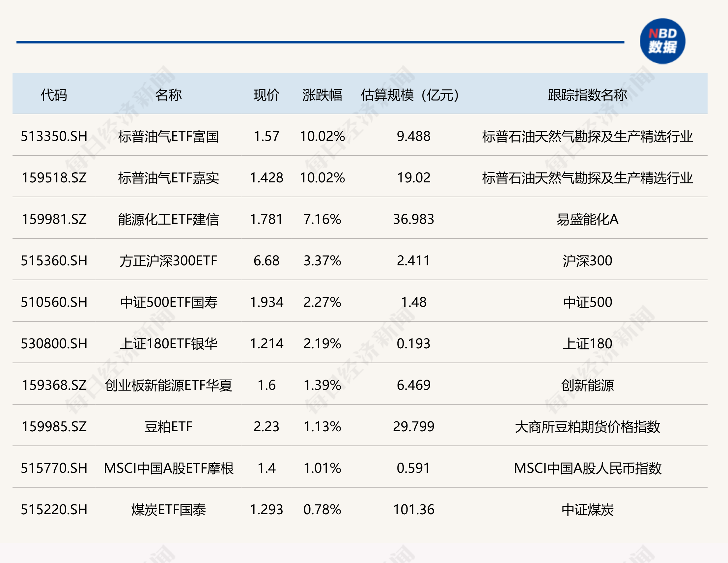Click 煤炭ETF国泰 fund name
The image size is (728, 563).
pyautogui.click(x=168, y=510)
